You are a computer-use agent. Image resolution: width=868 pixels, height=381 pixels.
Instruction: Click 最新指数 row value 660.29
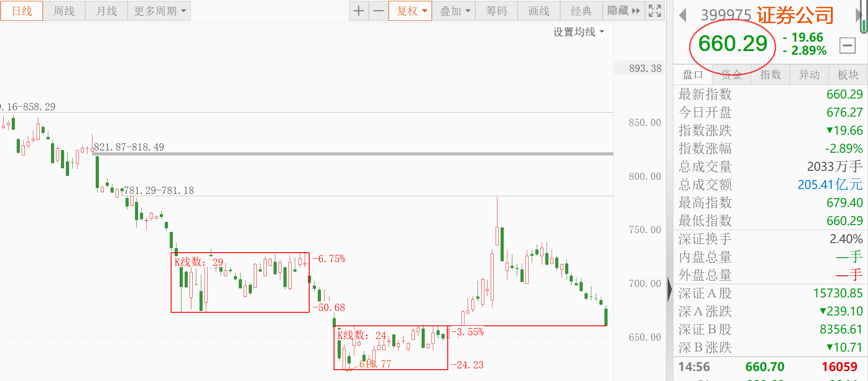coord(845,94)
